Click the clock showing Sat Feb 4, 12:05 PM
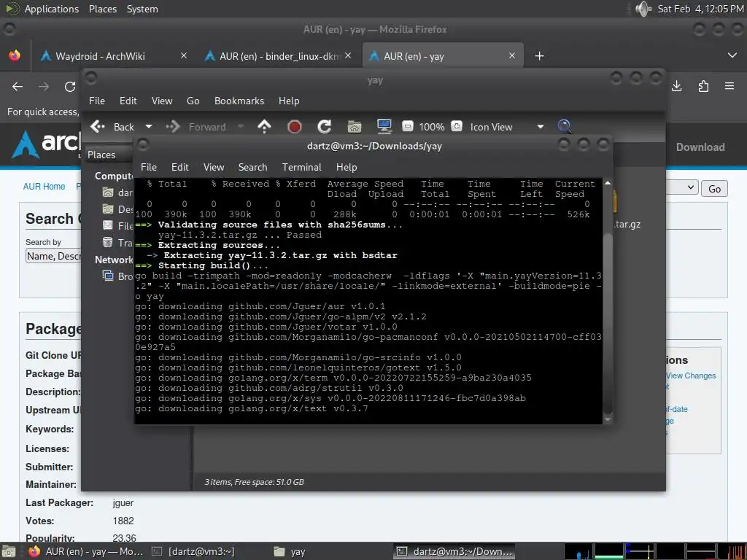The height and width of the screenshot is (560, 747). (x=701, y=9)
